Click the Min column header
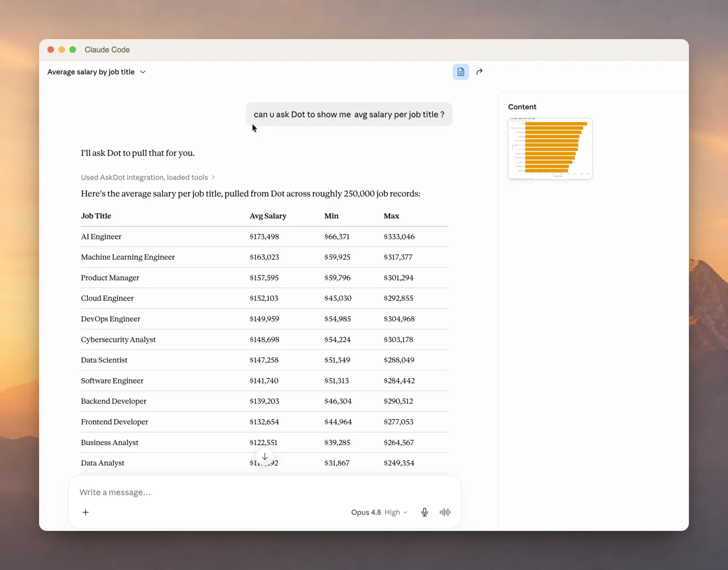 pos(331,216)
